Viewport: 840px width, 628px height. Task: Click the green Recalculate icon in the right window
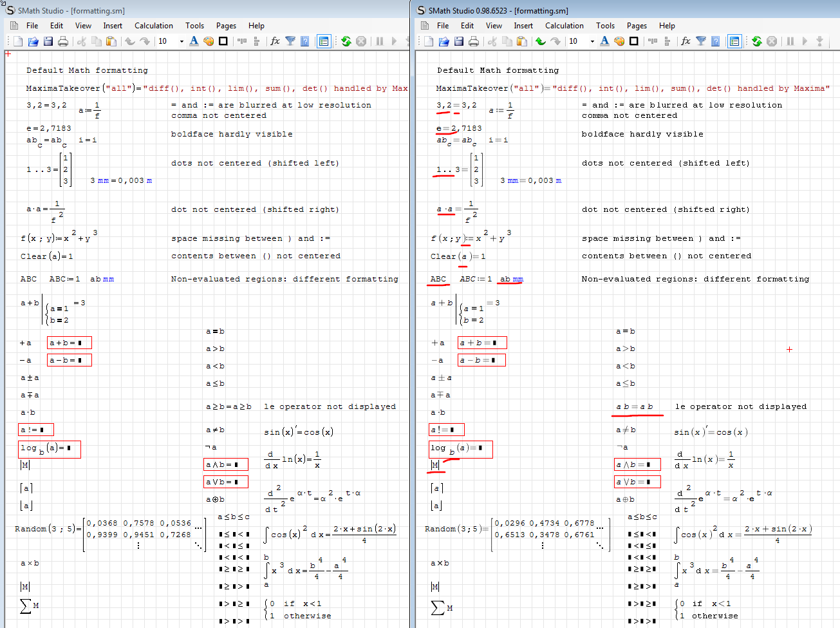point(757,41)
